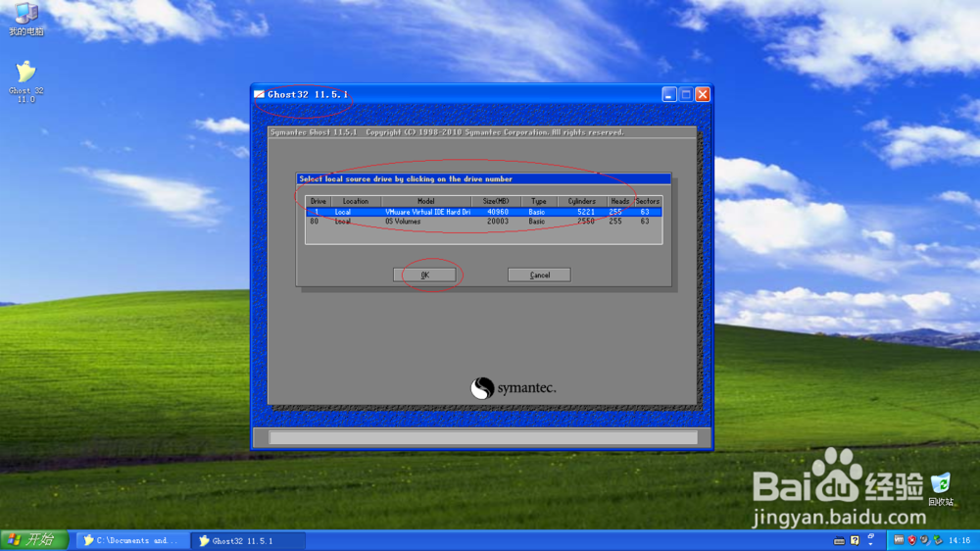The height and width of the screenshot is (551, 980).
Task: Click the Heads column header
Action: point(620,201)
